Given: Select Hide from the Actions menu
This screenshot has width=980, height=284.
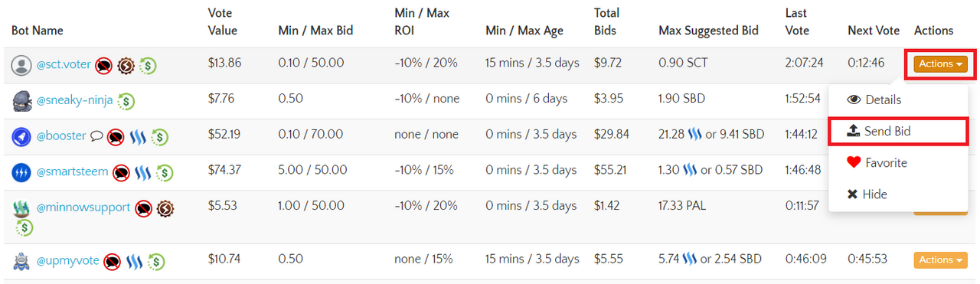Looking at the screenshot, I should point(867,194).
